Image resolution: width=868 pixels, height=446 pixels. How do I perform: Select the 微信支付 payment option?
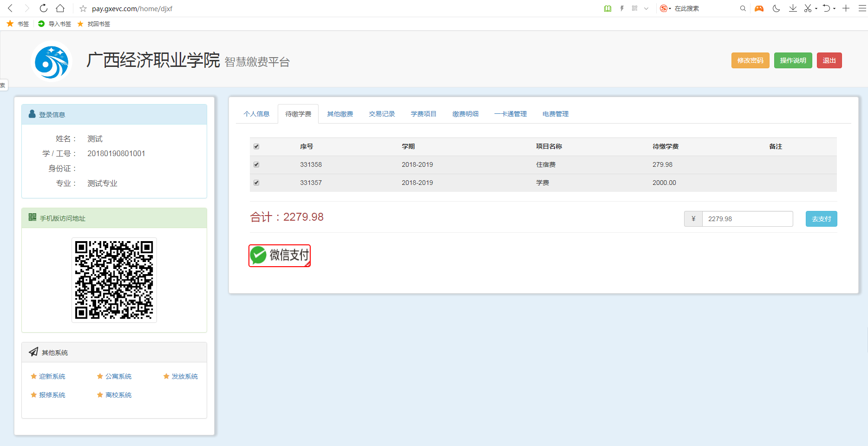280,256
